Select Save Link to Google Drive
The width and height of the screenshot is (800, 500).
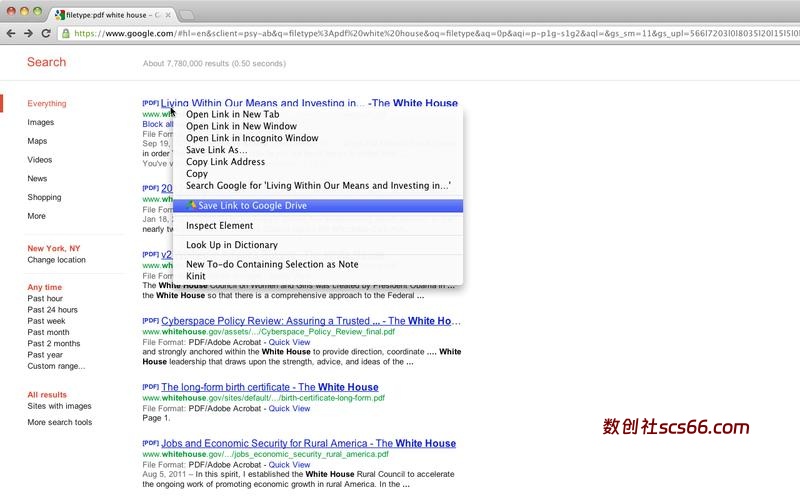[252, 206]
